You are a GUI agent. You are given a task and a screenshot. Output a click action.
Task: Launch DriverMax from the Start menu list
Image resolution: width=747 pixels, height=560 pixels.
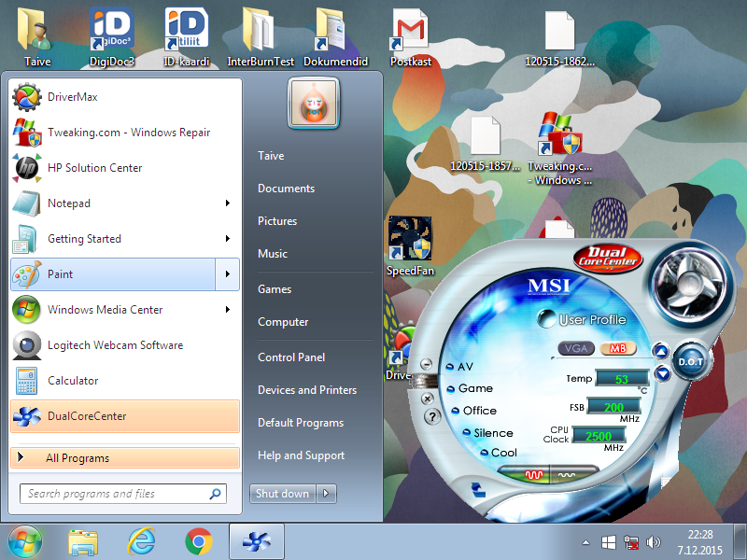coord(125,97)
